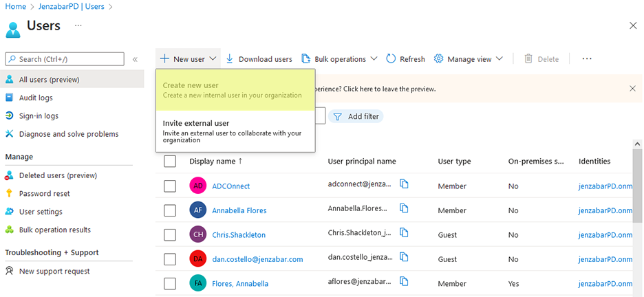Screen dimensions: 644x297
Task: Toggle the select-all checkbox in header
Action: 170,162
